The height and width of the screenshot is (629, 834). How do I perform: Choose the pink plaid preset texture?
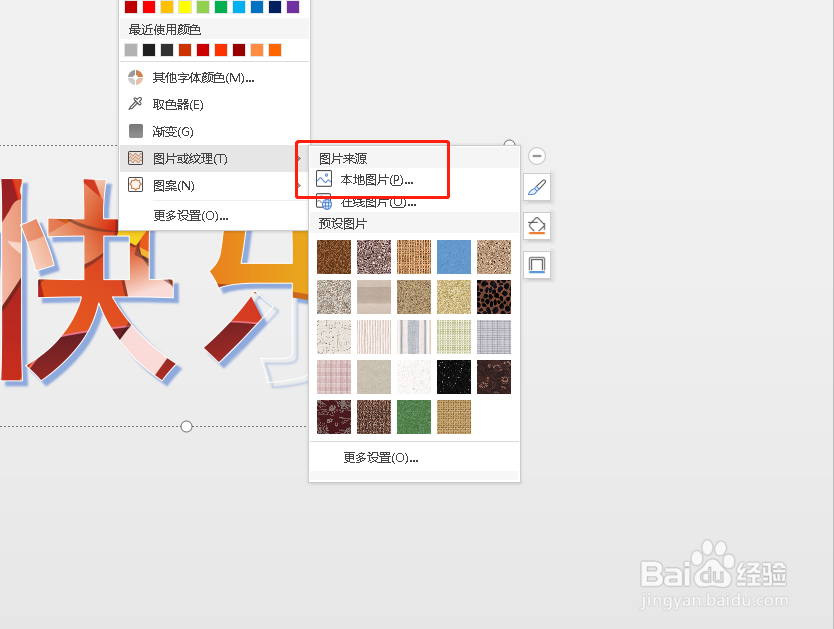click(334, 377)
